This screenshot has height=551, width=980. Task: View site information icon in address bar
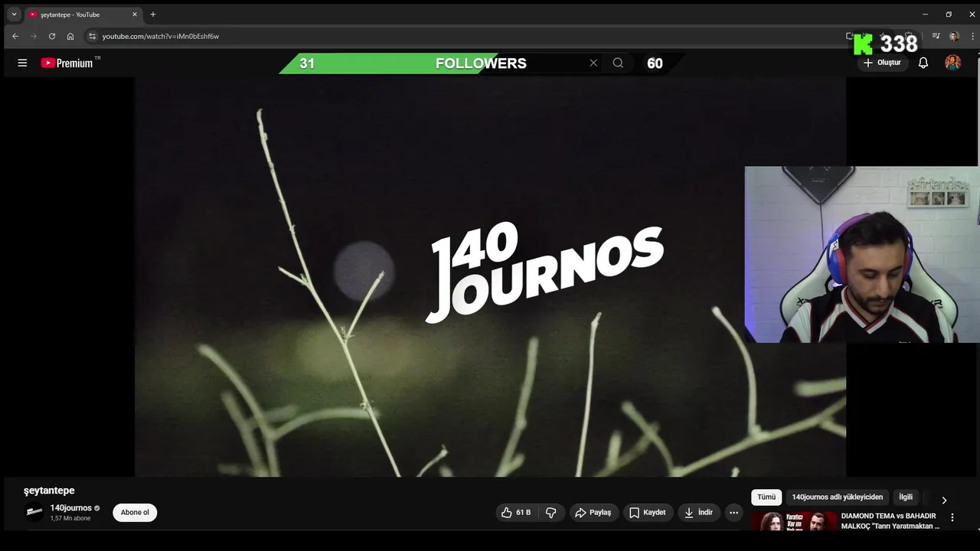point(92,36)
